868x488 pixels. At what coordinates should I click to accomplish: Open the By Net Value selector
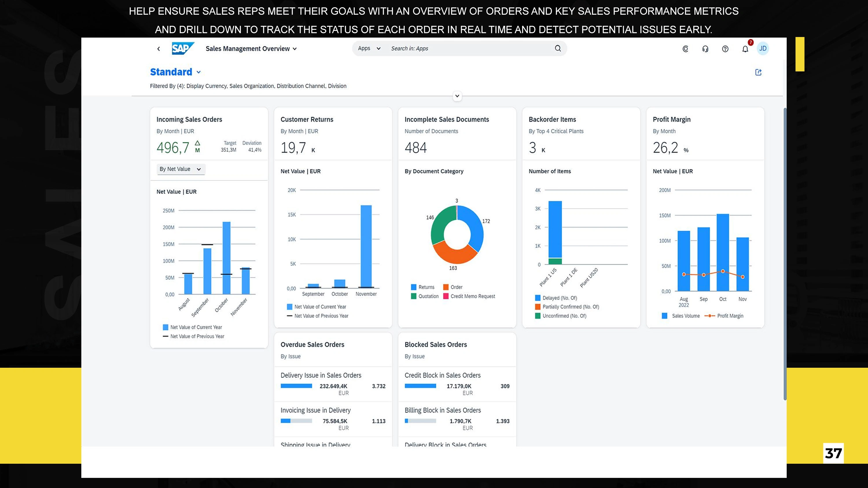(x=181, y=169)
